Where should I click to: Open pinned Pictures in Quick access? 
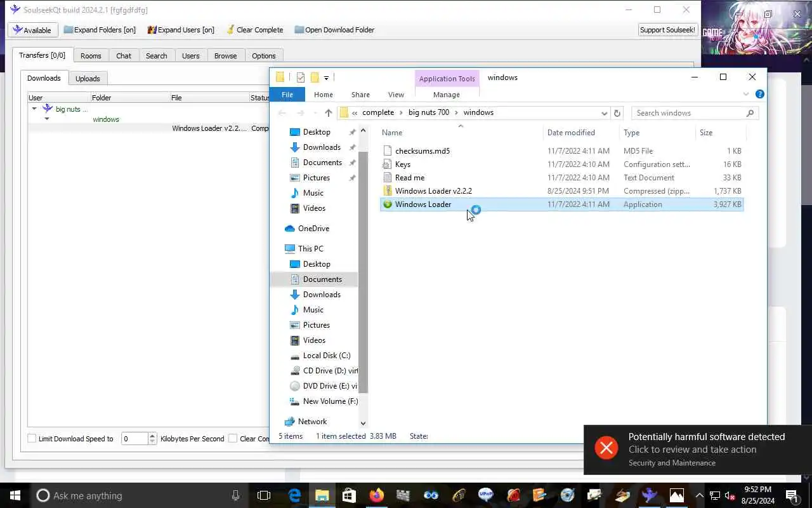317,178
